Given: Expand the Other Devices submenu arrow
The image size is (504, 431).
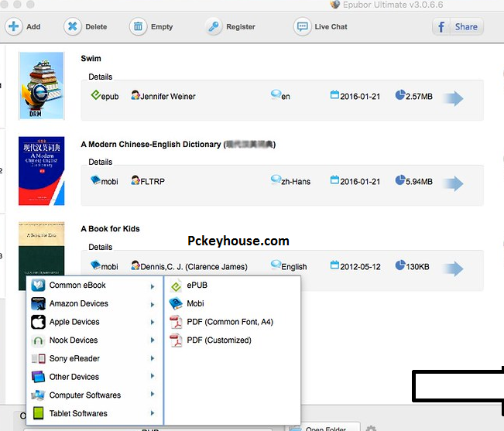Looking at the screenshot, I should coord(153,376).
